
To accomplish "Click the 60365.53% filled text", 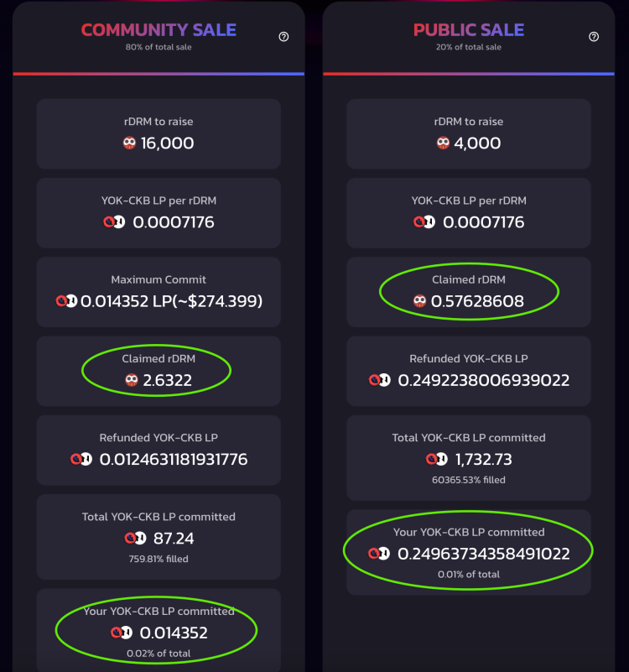I will (x=469, y=480).
